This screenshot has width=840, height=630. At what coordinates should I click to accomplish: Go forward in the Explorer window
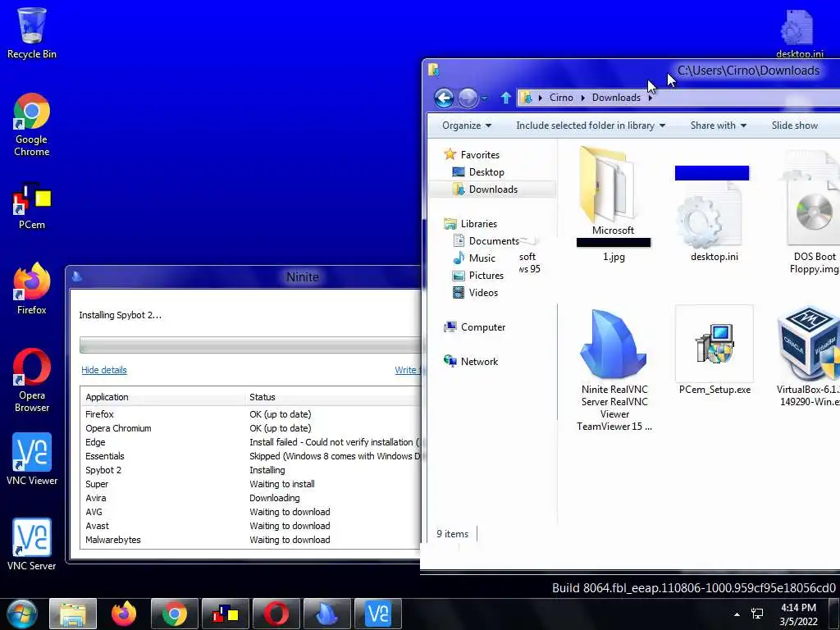[x=468, y=98]
